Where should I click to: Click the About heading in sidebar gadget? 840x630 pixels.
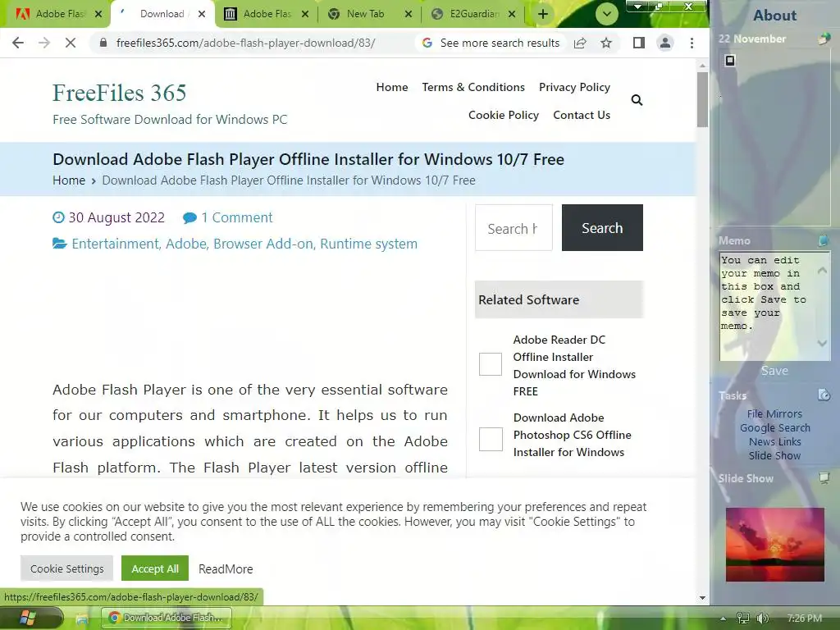774,16
